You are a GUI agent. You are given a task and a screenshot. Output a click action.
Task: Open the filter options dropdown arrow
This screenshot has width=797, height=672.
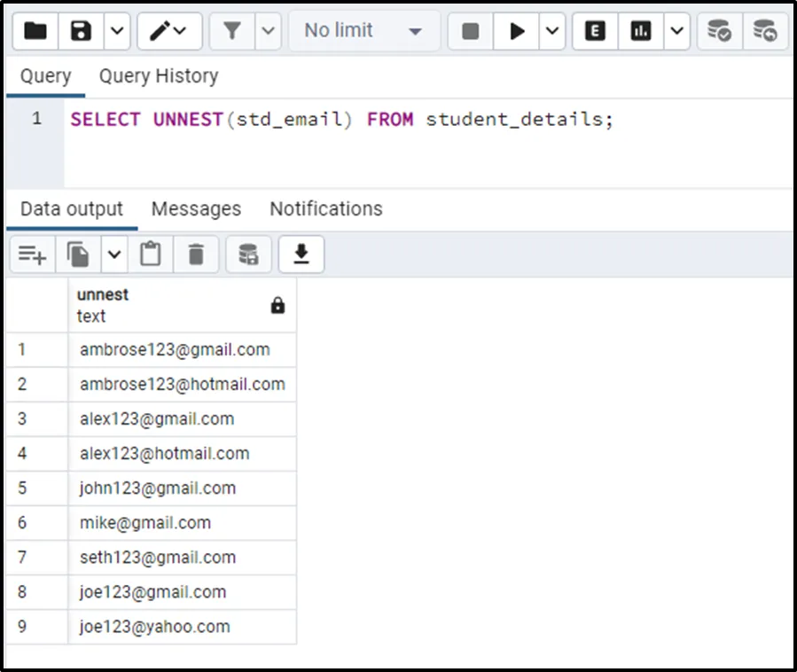coord(270,31)
